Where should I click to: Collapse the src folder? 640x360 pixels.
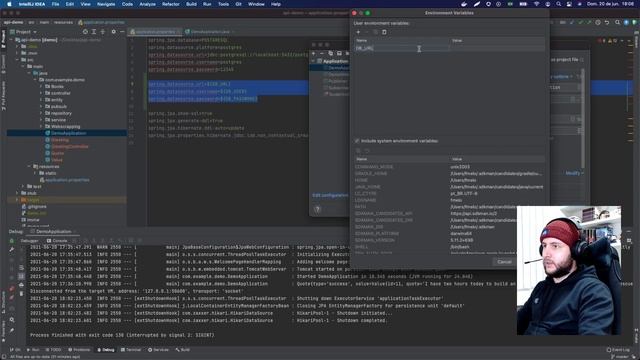pos(18,60)
